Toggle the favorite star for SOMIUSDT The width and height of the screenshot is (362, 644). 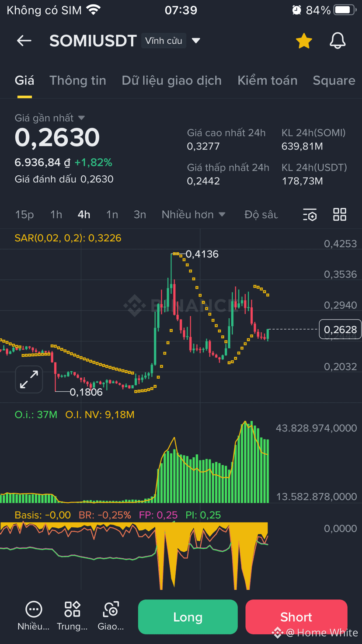pos(304,41)
